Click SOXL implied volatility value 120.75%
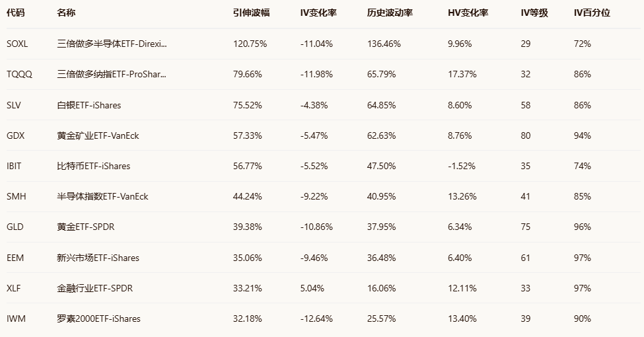 (250, 44)
